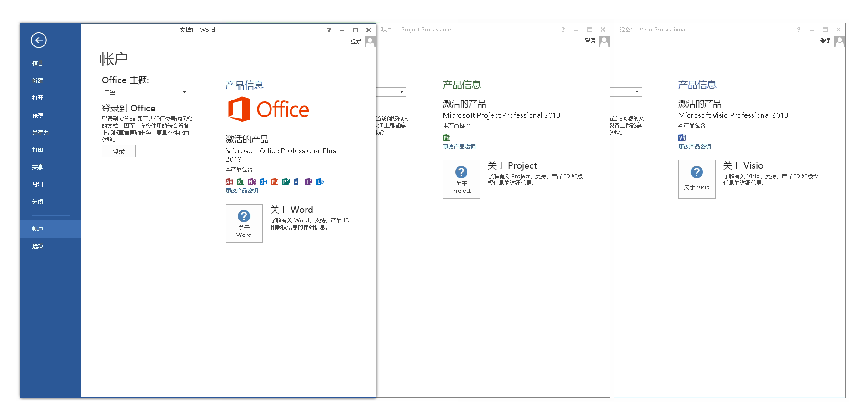Click 更改产品密钥 link in Word window
868x420 pixels.
tap(242, 191)
